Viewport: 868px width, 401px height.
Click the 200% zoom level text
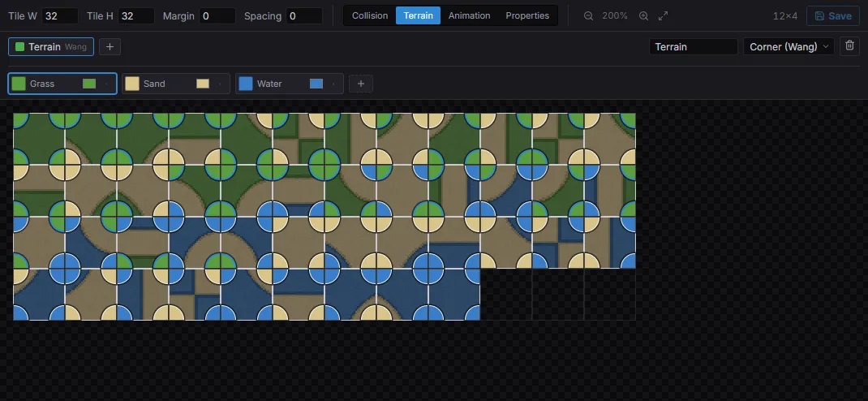pos(615,16)
